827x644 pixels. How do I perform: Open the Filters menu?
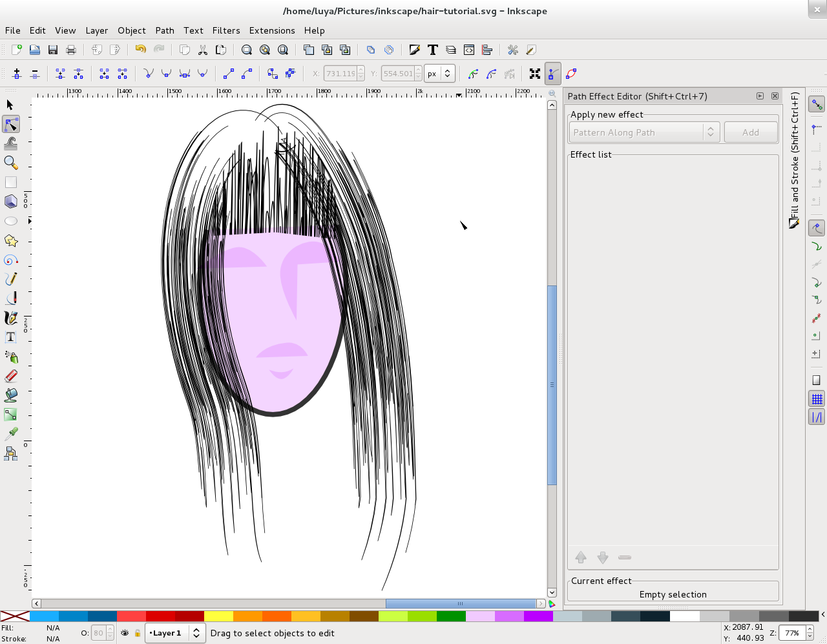[x=225, y=30]
